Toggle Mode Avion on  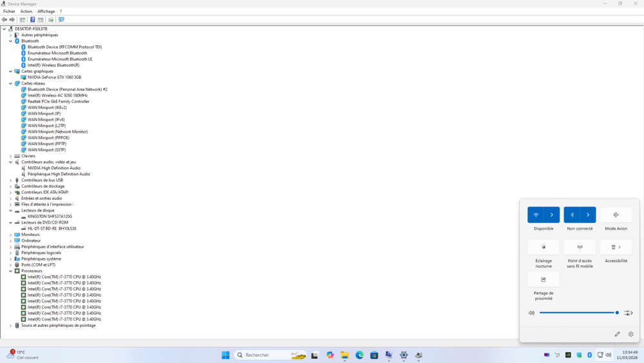pyautogui.click(x=616, y=215)
